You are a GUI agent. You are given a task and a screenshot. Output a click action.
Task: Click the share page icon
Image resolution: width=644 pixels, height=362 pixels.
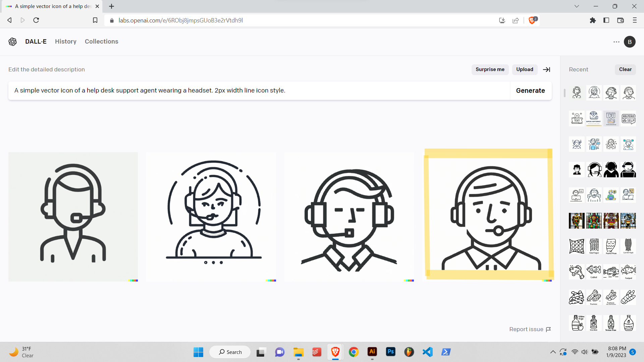[516, 20]
